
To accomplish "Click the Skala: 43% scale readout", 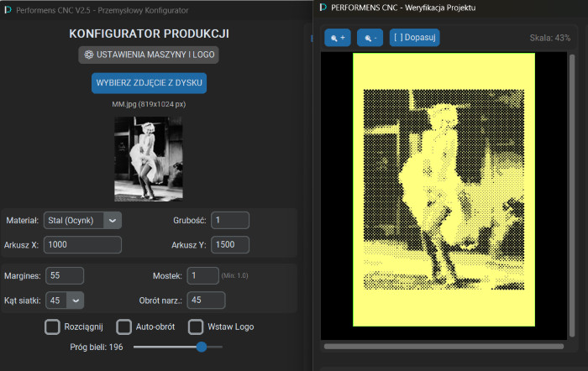I will tap(549, 38).
